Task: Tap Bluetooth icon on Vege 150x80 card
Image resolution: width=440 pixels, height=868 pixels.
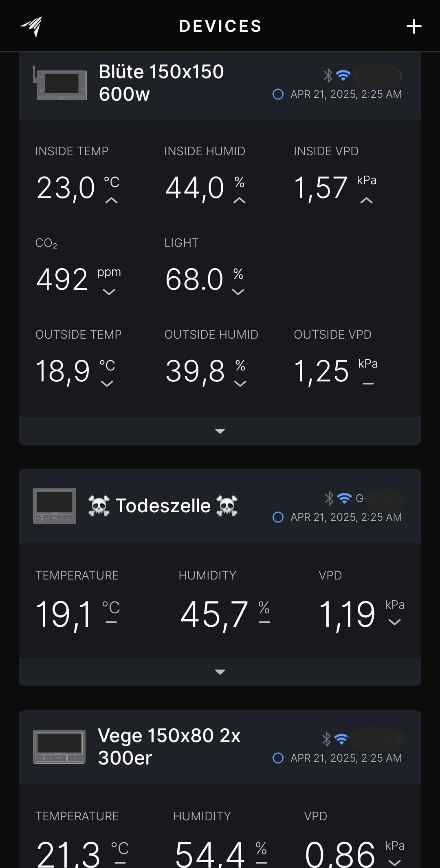Action: pyautogui.click(x=326, y=739)
